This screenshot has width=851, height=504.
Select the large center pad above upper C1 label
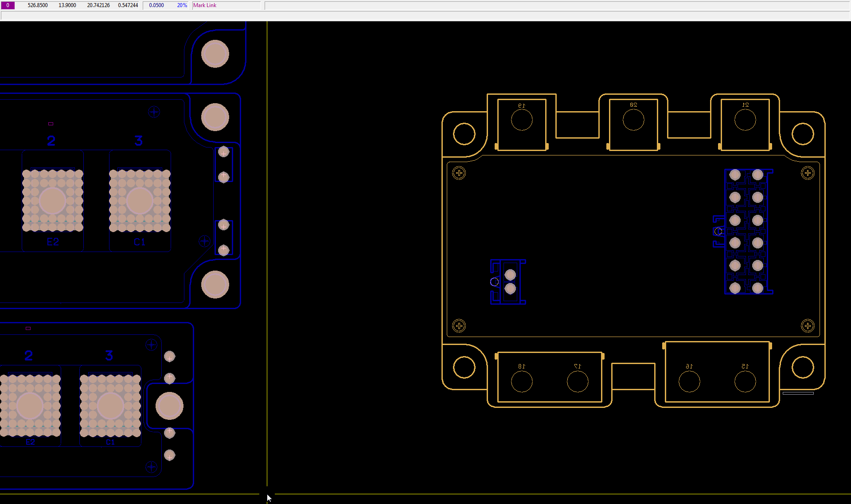pyautogui.click(x=140, y=201)
